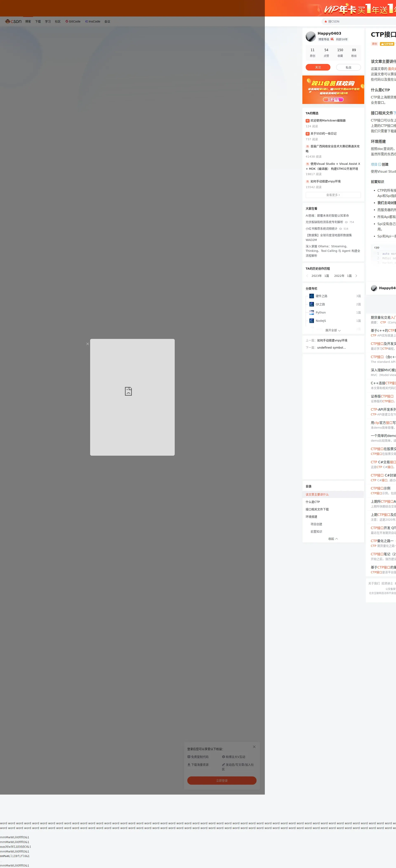
Task: Collapse table of contents with 收起
Action: [x=333, y=538]
